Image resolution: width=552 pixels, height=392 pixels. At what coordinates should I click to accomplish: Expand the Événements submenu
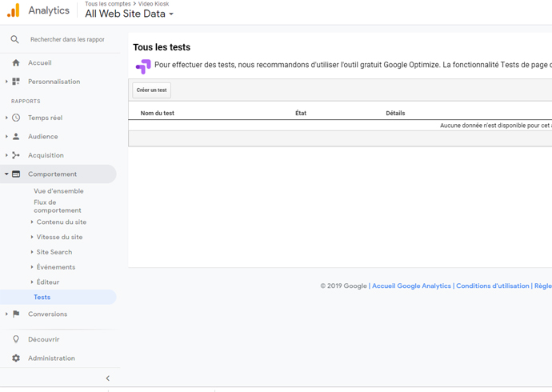point(32,267)
